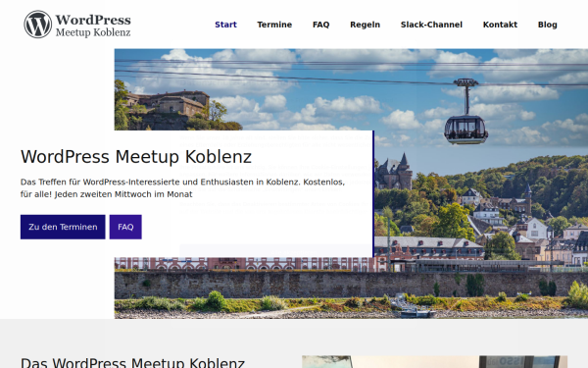Click the section heading Das WordPress Meetup Koblenz
Image resolution: width=588 pixels, height=368 pixels.
click(x=132, y=363)
